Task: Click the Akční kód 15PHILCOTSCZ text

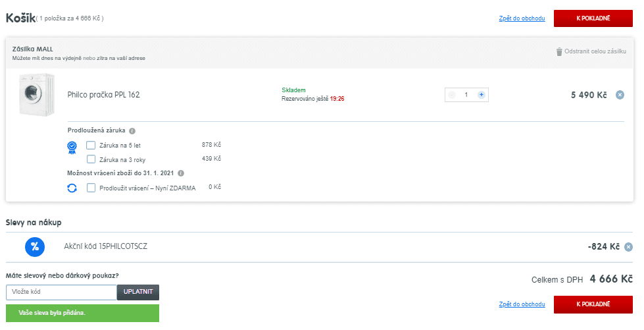Action: pos(105,246)
